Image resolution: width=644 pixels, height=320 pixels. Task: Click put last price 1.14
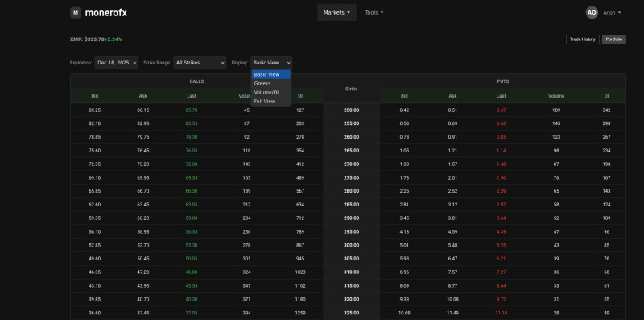(x=501, y=151)
